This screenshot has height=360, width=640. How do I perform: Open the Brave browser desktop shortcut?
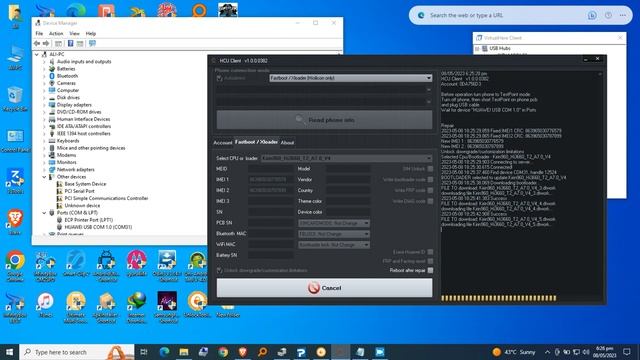coord(15,222)
